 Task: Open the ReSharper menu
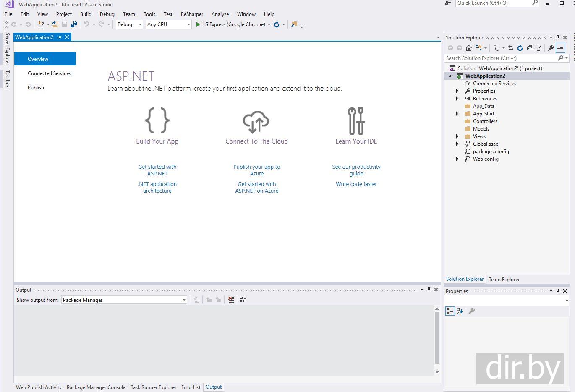coord(192,14)
